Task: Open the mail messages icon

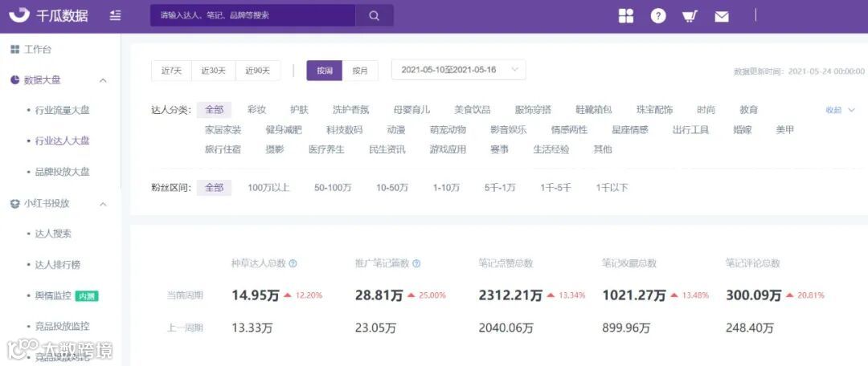Action: coord(721,17)
